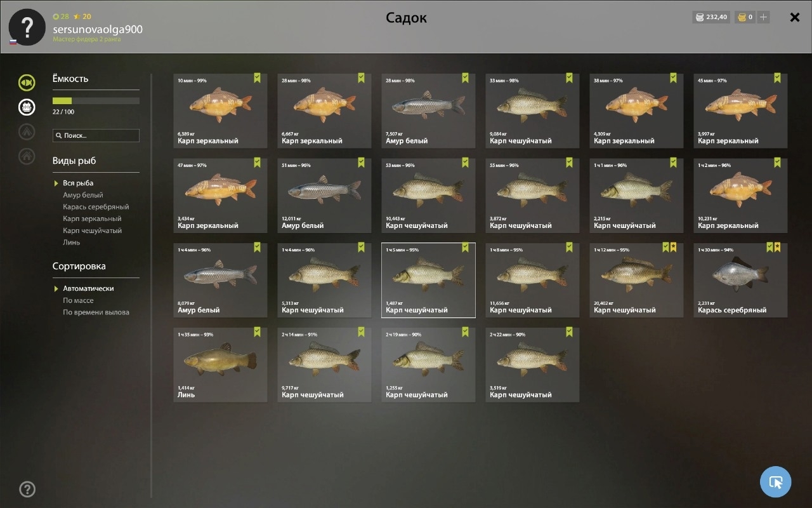Open the fish keepnet sidebar icon
This screenshot has height=508, width=812.
pyautogui.click(x=27, y=83)
